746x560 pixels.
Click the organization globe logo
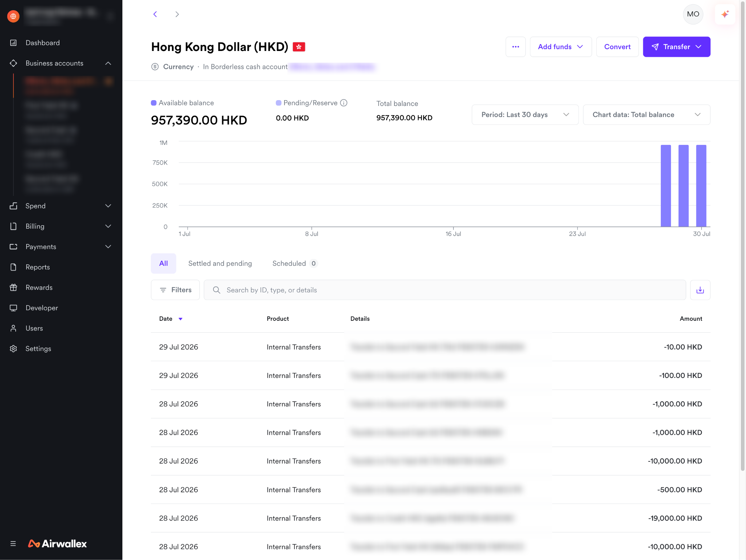13,16
